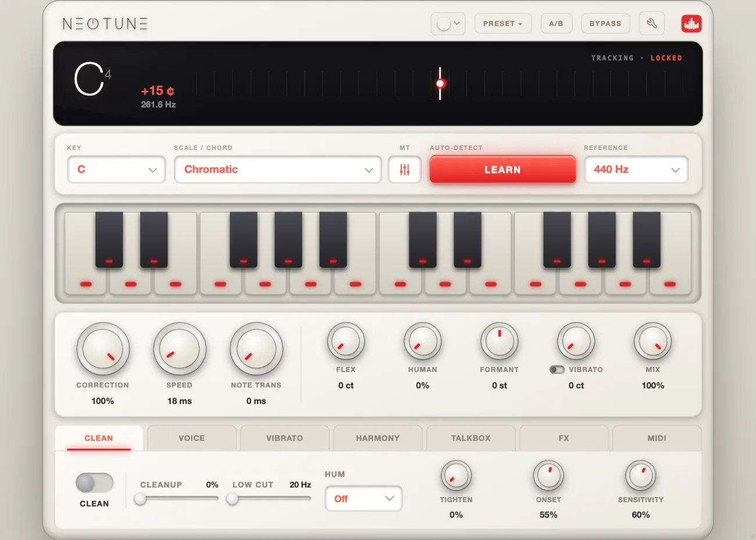Click the knob above the VIBRATO label
Viewport: 756px width, 540px height.
pyautogui.click(x=576, y=341)
